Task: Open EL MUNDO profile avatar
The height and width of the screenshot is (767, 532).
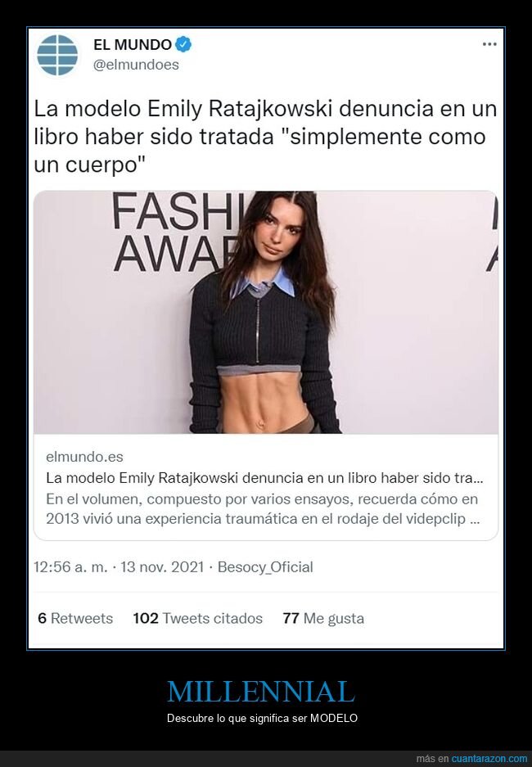Action: (x=57, y=55)
